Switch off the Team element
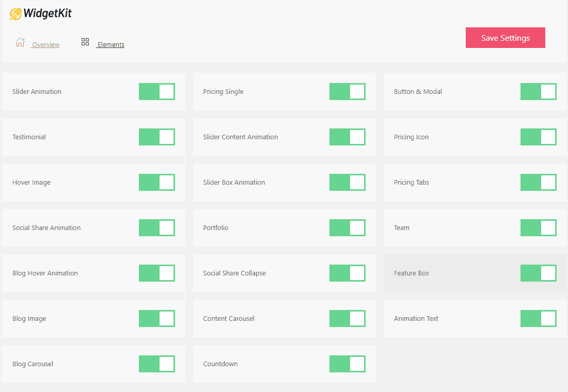Screen dimensions: 568x392 tap(539, 228)
